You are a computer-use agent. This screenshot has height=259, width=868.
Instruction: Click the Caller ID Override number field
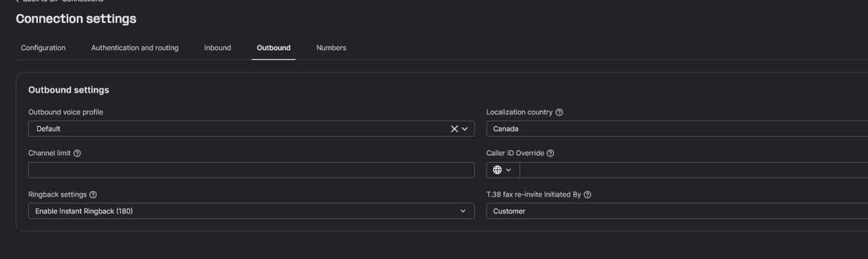[693, 170]
